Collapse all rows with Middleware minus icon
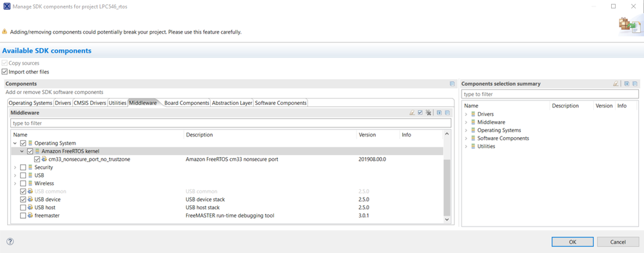This screenshot has height=253, width=644. pyautogui.click(x=447, y=113)
